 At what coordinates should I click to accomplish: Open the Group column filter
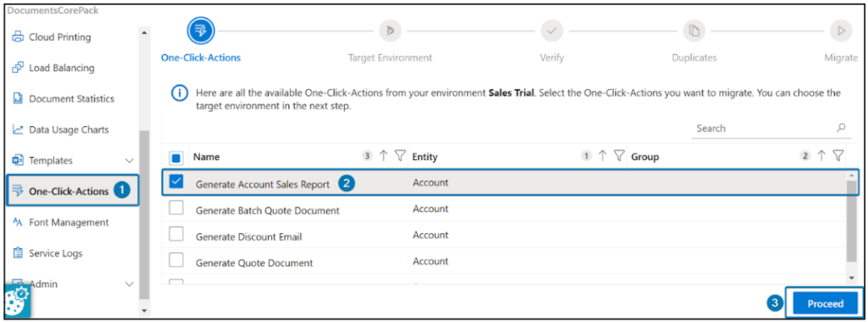click(838, 156)
